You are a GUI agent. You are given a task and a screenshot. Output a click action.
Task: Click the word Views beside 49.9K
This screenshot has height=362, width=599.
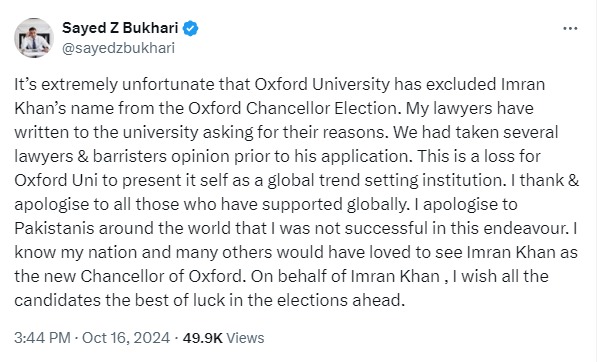(245, 338)
